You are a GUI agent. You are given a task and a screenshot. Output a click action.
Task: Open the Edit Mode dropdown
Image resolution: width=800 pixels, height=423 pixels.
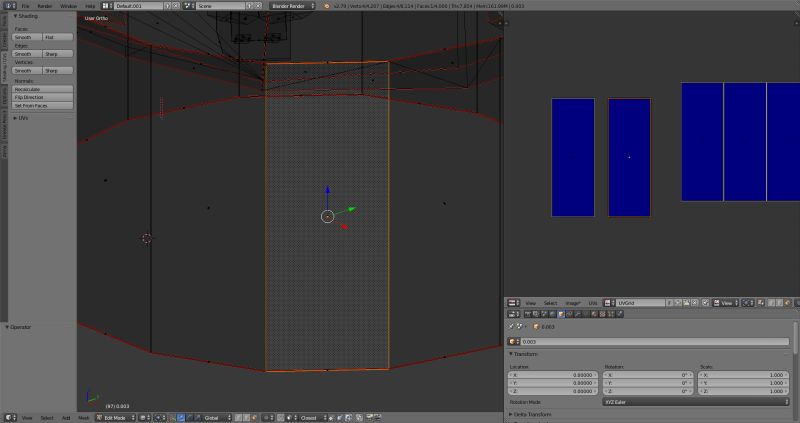click(x=116, y=417)
